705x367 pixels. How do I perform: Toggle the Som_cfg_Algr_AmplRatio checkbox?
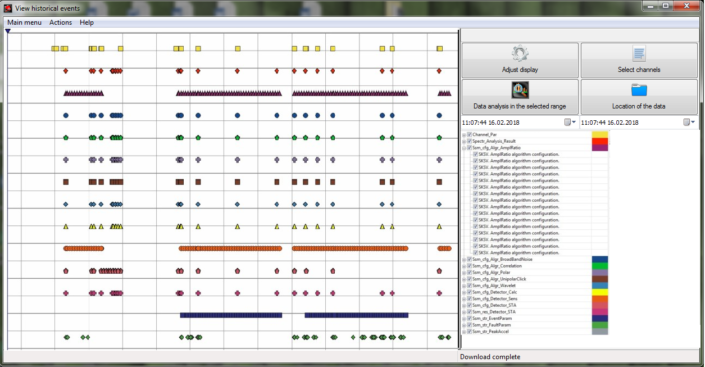469,148
